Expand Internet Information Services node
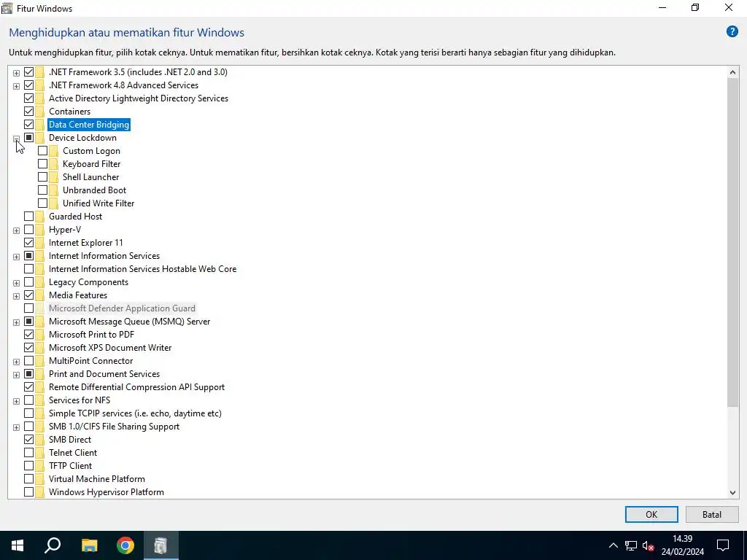The image size is (747, 560). click(16, 257)
